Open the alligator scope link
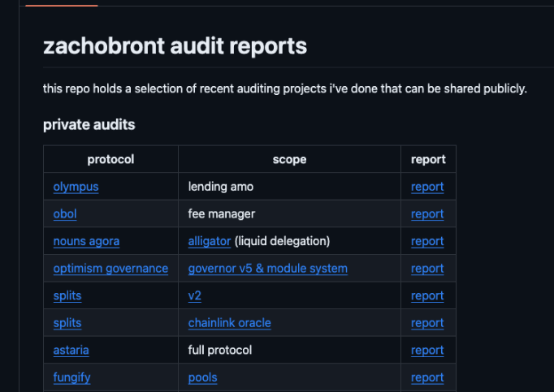The height and width of the screenshot is (392, 554). [x=209, y=241]
